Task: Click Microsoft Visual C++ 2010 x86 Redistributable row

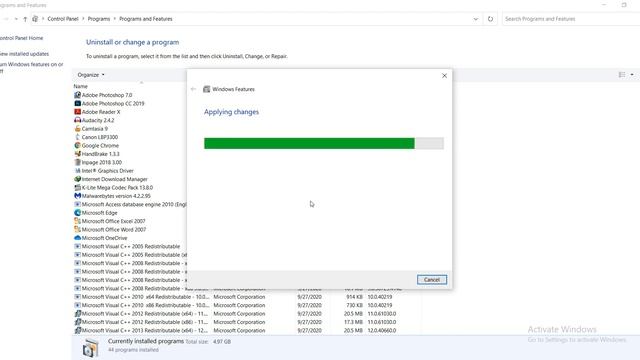Action: pos(247,305)
